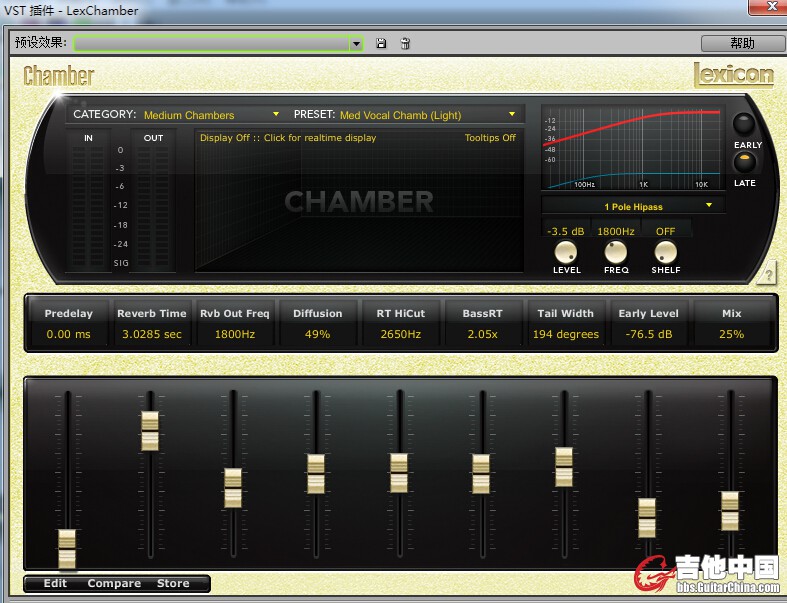Open the 1 Pole Hipass filter type dropdown
This screenshot has height=603, width=787.
coord(633,206)
